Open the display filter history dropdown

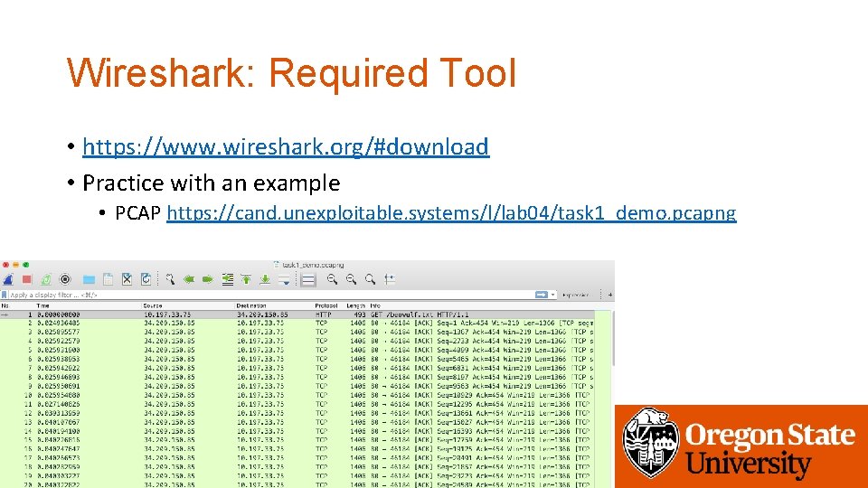point(552,295)
